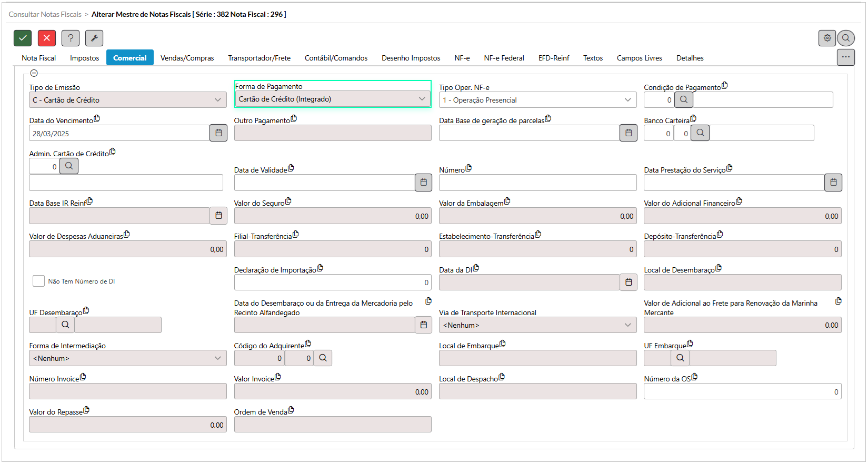
Task: Check the Não Tem Número de DI box
Action: click(x=38, y=281)
